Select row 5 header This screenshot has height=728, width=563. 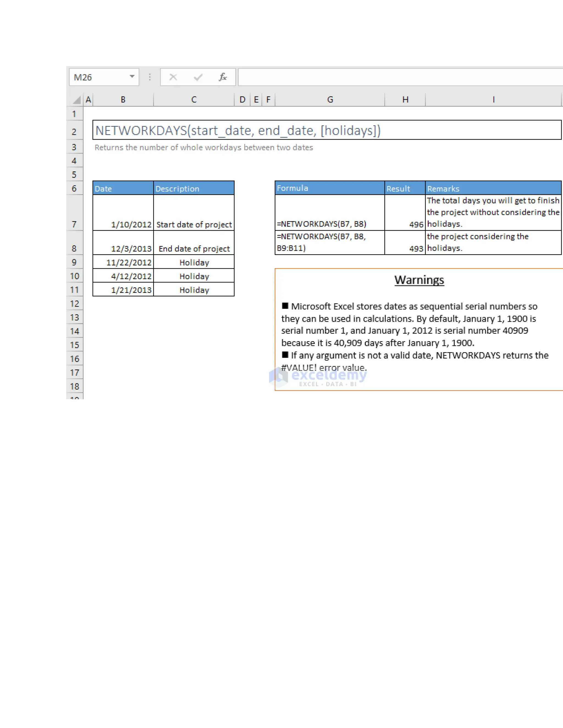coord(74,174)
